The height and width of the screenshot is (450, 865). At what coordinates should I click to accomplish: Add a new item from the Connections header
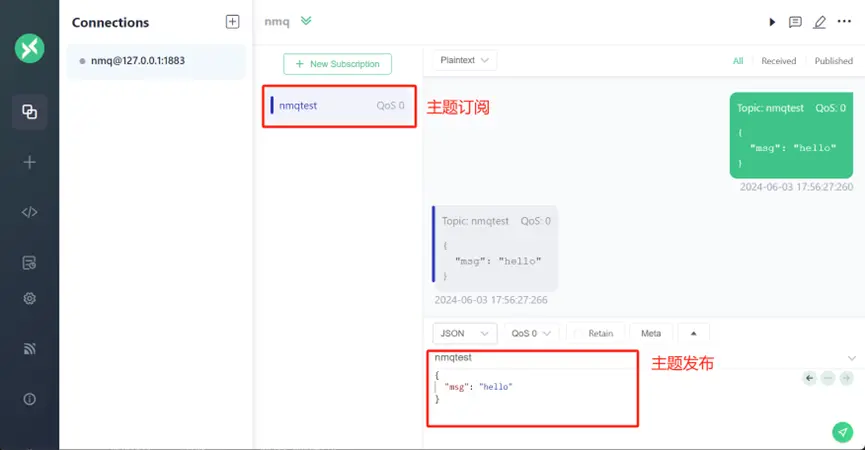[x=232, y=21]
